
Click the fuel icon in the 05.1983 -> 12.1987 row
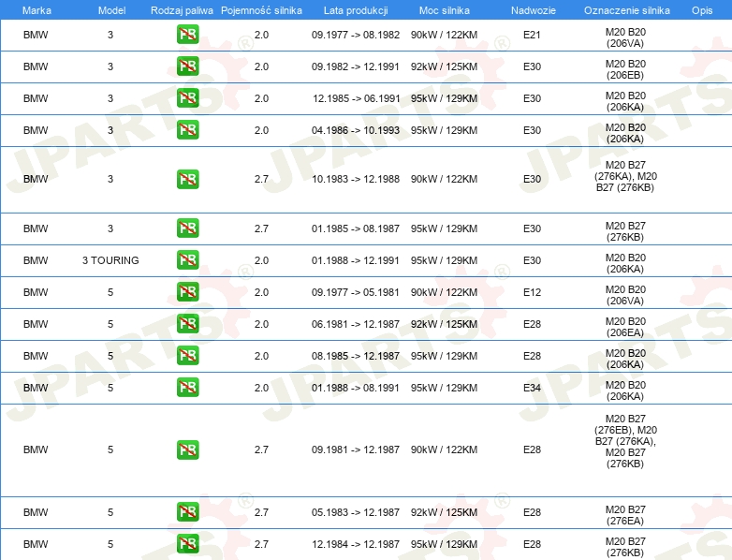click(187, 512)
